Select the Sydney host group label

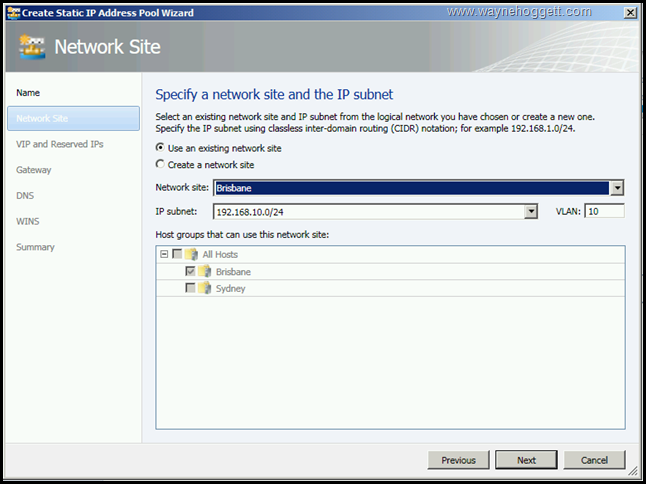pyautogui.click(x=230, y=288)
